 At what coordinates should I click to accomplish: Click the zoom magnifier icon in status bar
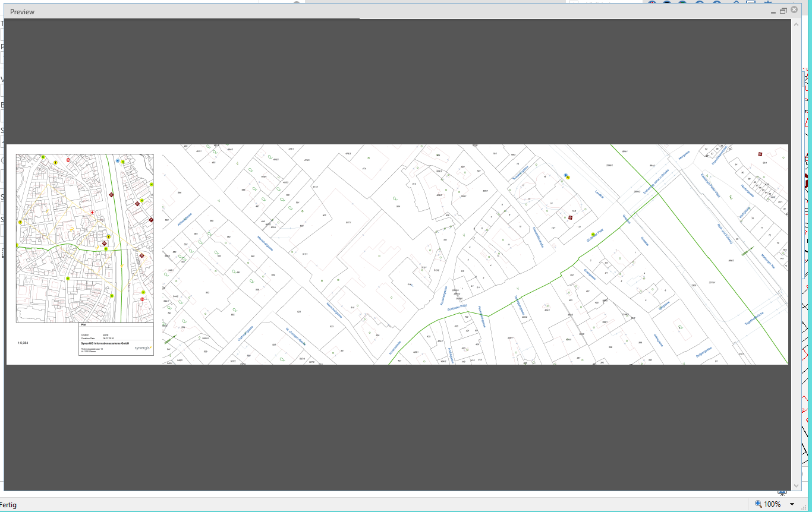(x=758, y=503)
